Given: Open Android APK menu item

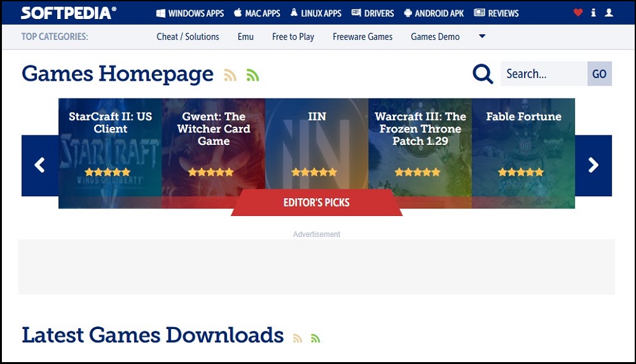Looking at the screenshot, I should click(434, 13).
